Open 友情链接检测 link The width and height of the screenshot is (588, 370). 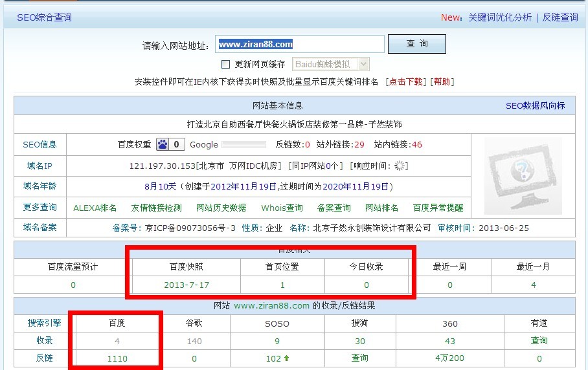[156, 208]
